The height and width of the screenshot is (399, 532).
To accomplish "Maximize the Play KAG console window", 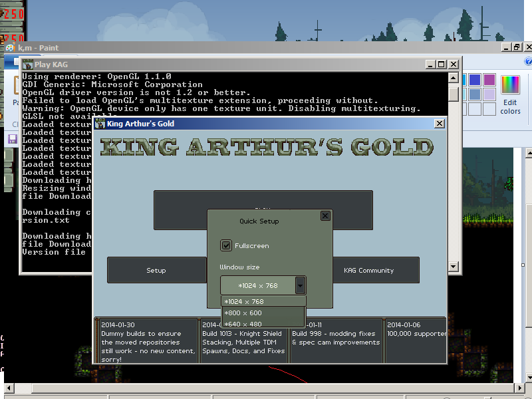I will [x=441, y=64].
